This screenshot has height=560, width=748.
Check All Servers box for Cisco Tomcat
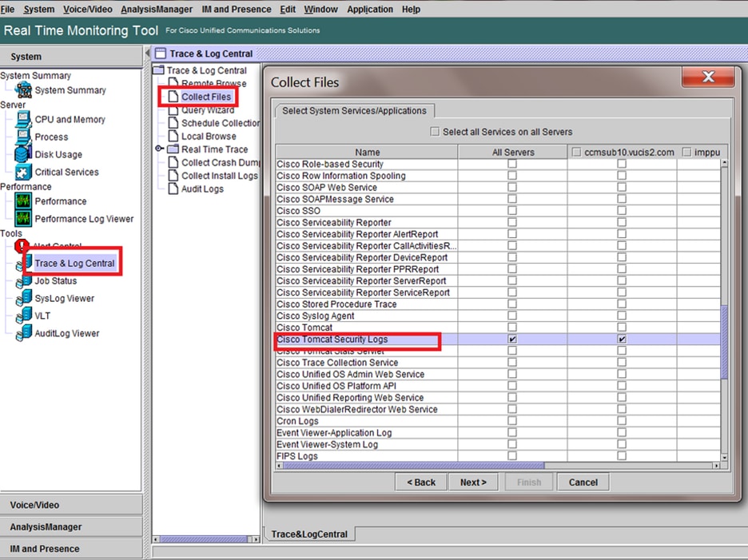512,328
